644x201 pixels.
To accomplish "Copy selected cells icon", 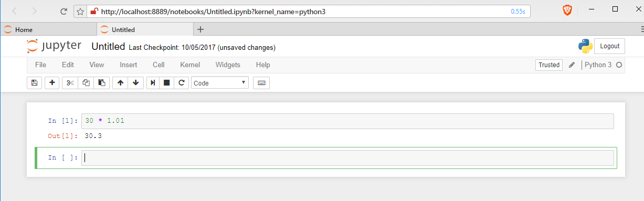I will point(86,83).
